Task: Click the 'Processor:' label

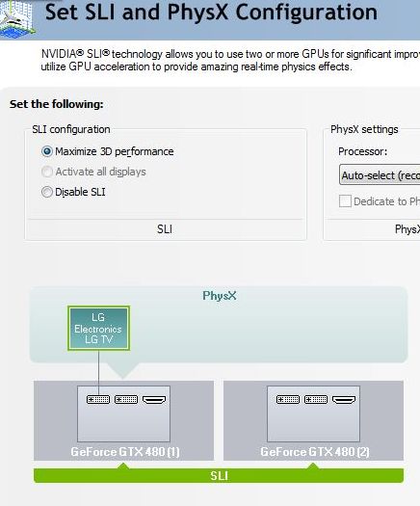Action: click(x=362, y=151)
